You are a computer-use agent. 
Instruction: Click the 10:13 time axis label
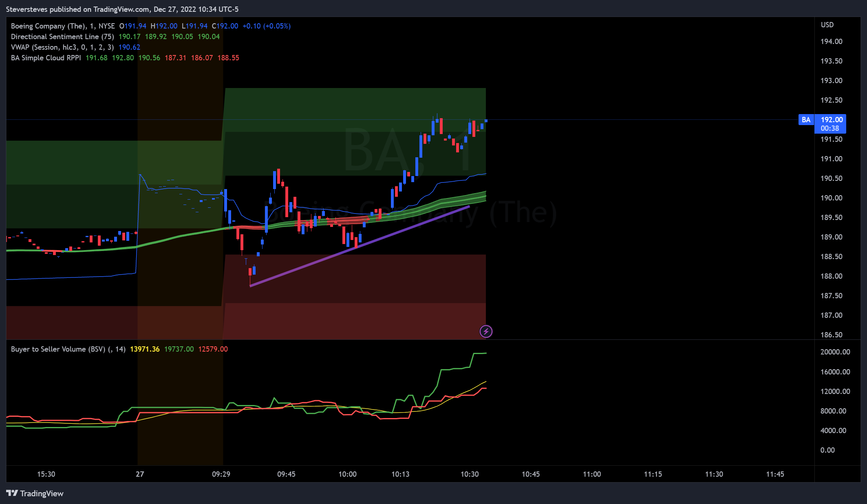pyautogui.click(x=400, y=474)
